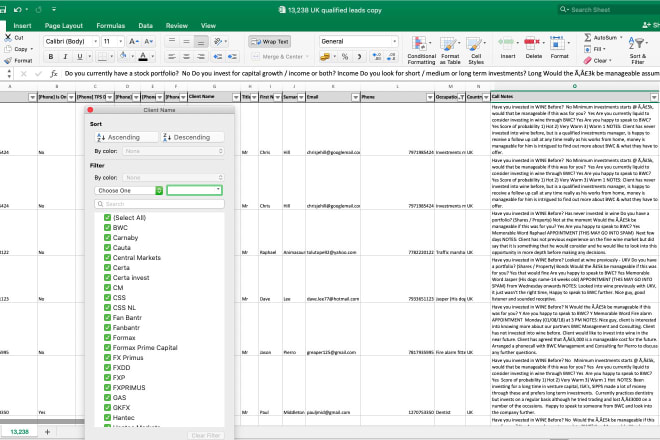
Task: Uncheck the Carnaby checkbox
Action: tap(107, 237)
